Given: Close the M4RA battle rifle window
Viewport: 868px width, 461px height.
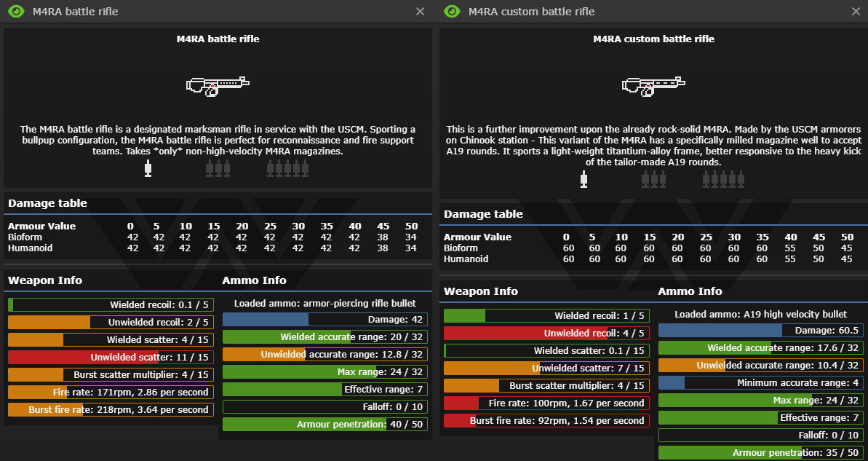Looking at the screenshot, I should (420, 12).
